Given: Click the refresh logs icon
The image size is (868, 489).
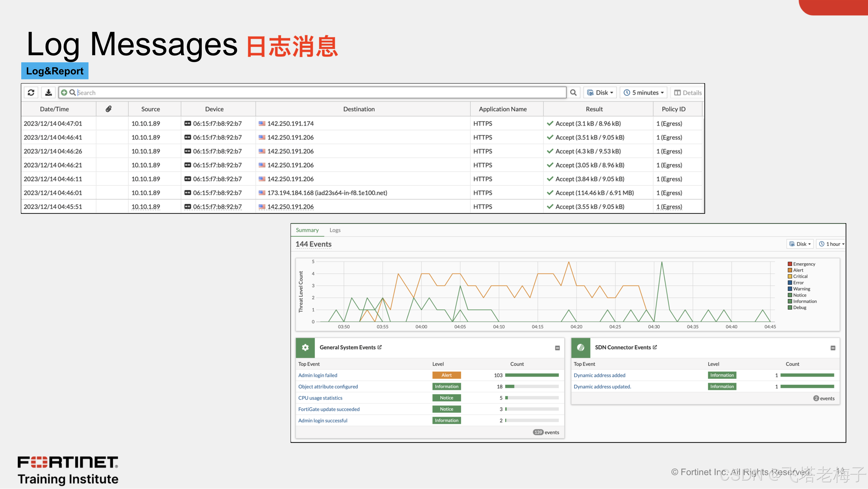Looking at the screenshot, I should point(31,92).
